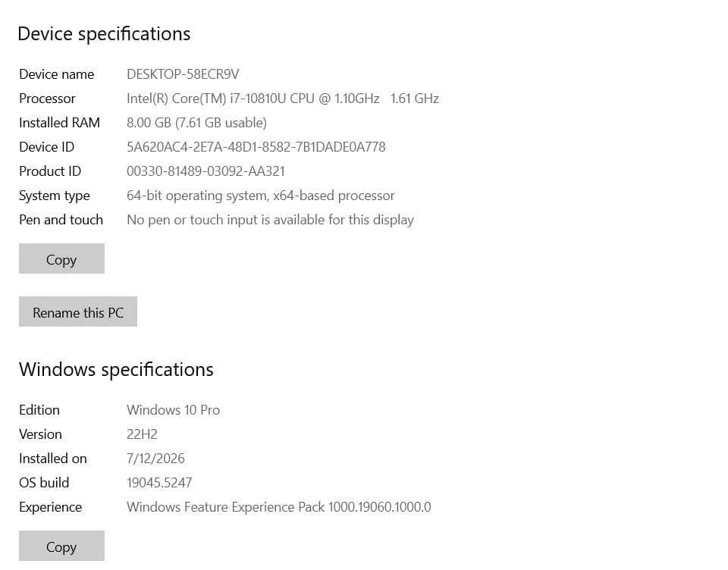
Task: Click the Device specifications heading
Action: 104,34
